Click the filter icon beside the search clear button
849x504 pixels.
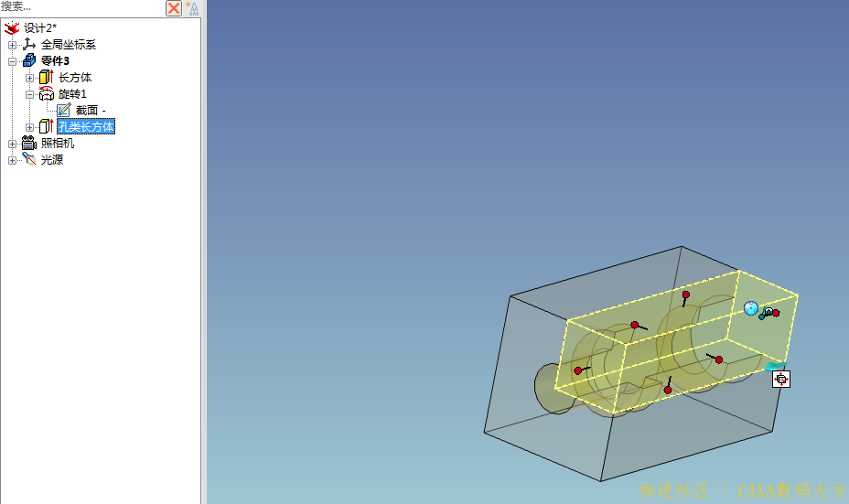192,8
